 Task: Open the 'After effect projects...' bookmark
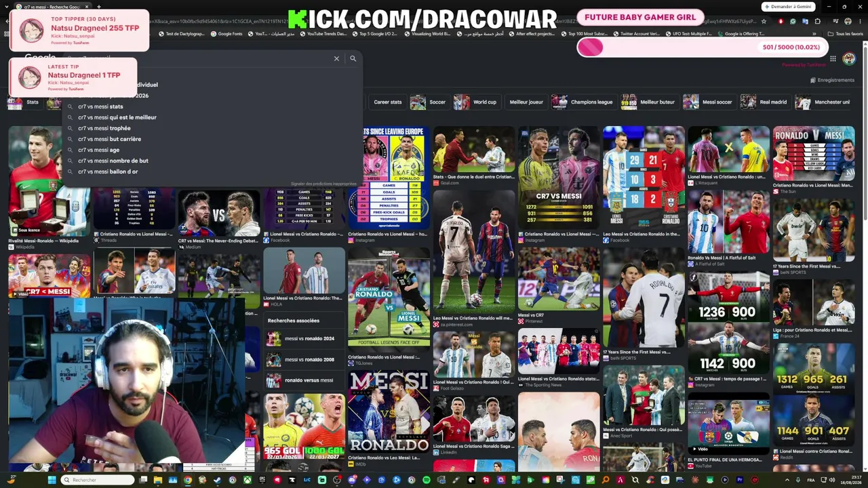(531, 34)
